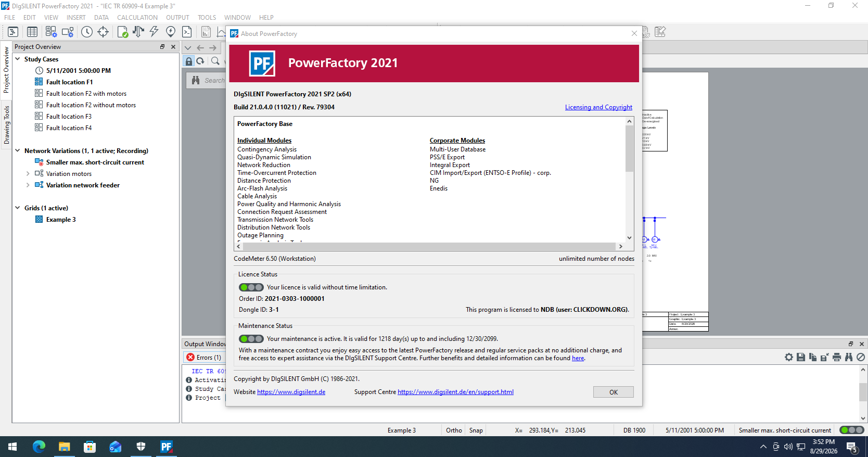Image resolution: width=868 pixels, height=457 pixels.
Task: Clear output window with prohibition icon
Action: pos(861,357)
